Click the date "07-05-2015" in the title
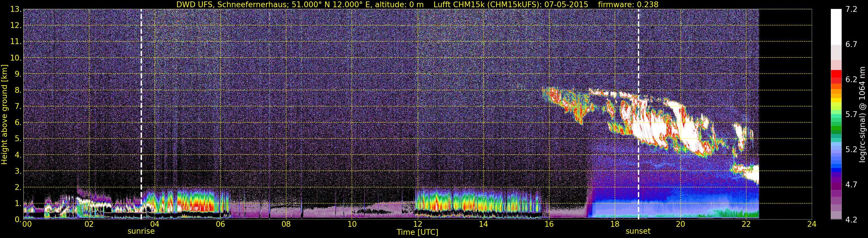868x238 pixels. tap(566, 4)
